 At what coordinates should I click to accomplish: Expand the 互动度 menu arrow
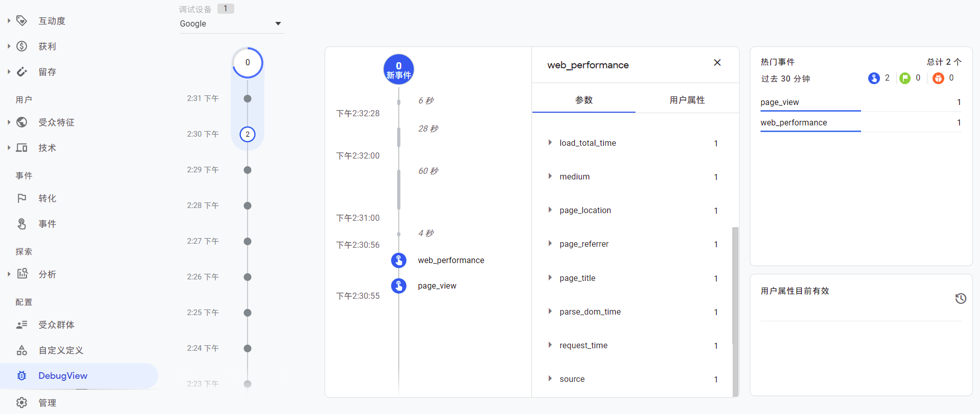coord(9,20)
